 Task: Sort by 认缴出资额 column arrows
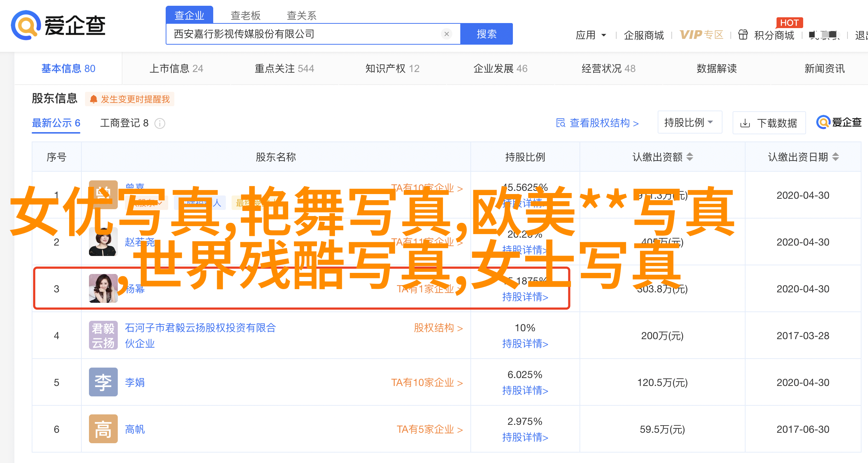tap(690, 157)
